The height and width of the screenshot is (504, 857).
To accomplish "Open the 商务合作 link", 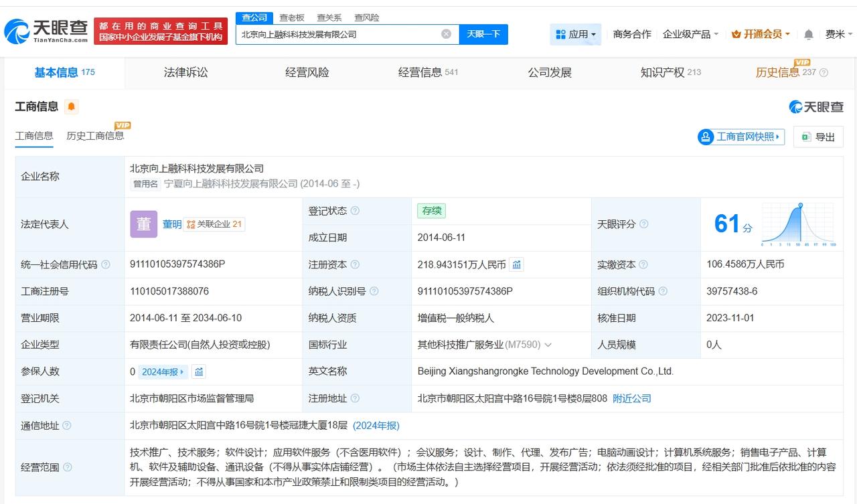I will [632, 34].
